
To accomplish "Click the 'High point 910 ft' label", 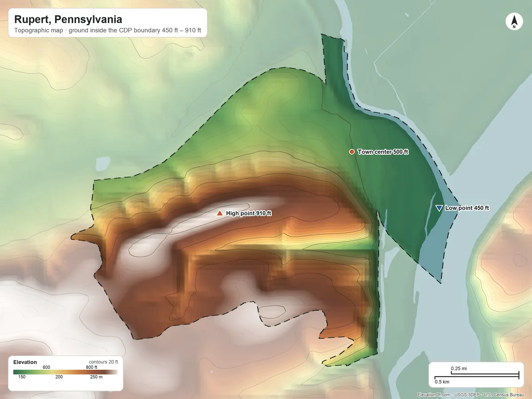I will (x=249, y=213).
